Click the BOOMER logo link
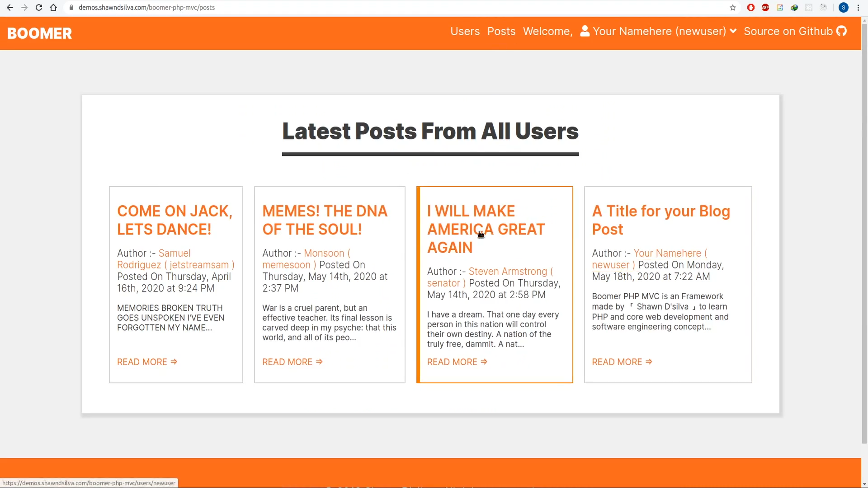The image size is (868, 488). (x=39, y=33)
